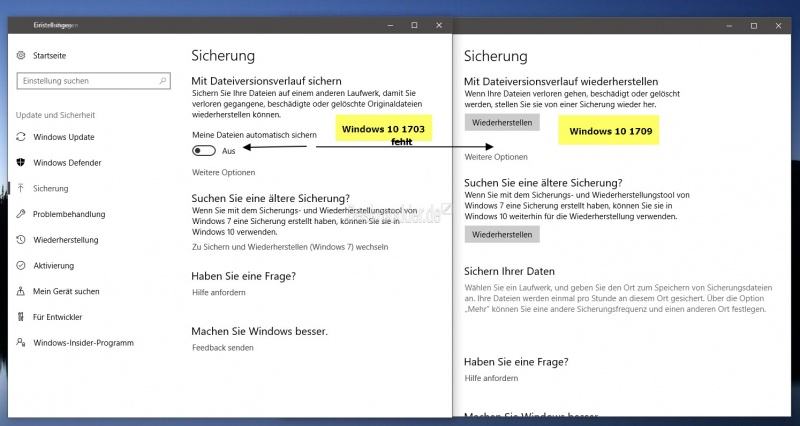Click the Startseite gear icon
This screenshot has width=800, height=426.
coord(21,55)
